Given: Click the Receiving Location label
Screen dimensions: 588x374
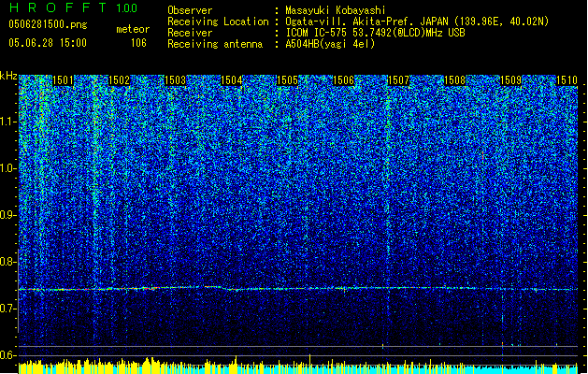Looking at the screenshot, I should click(218, 22).
